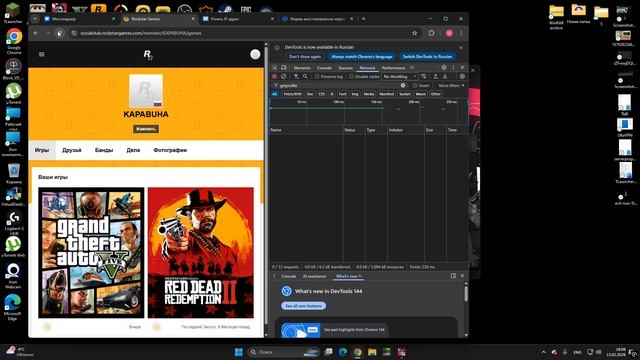Click the DevTools record network log button
The height and width of the screenshot is (360, 640).
pyautogui.click(x=274, y=76)
